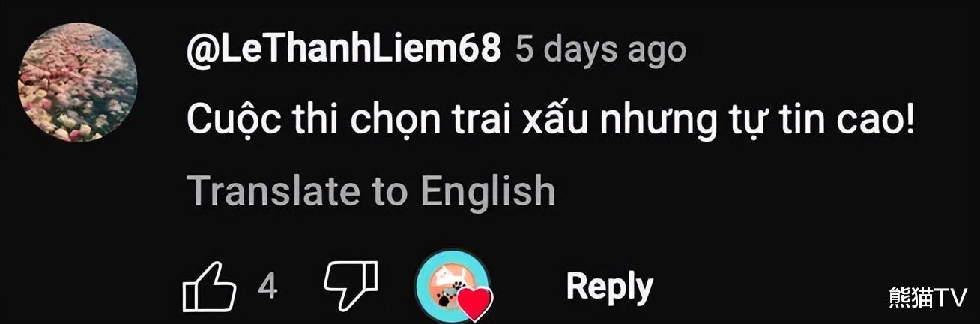Toggle the thumbs up on this comment
980x324 pixels.
coord(209,286)
